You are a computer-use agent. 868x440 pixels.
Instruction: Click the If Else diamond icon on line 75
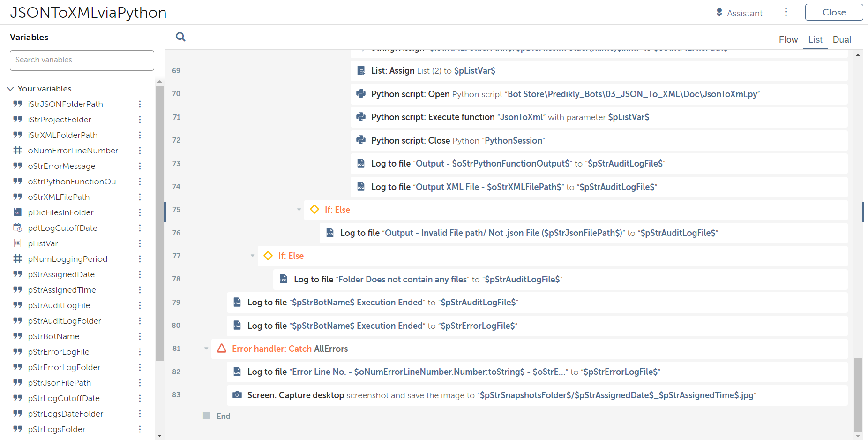(x=314, y=210)
